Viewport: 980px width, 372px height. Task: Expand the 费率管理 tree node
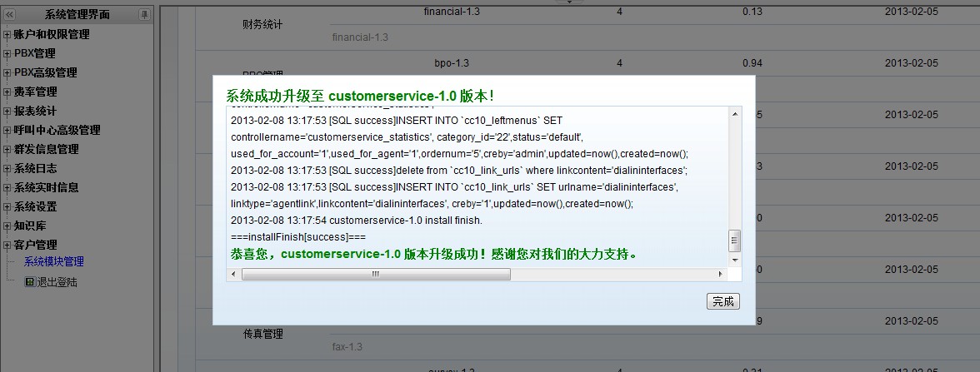pyautogui.click(x=7, y=92)
